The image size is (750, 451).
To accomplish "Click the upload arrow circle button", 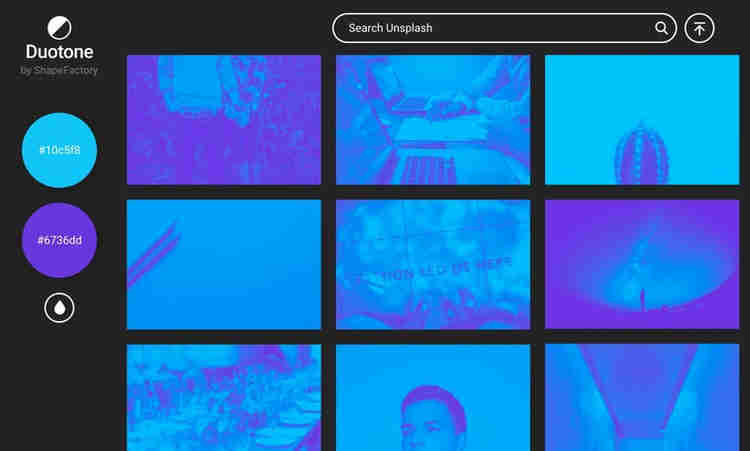I will (x=699, y=28).
